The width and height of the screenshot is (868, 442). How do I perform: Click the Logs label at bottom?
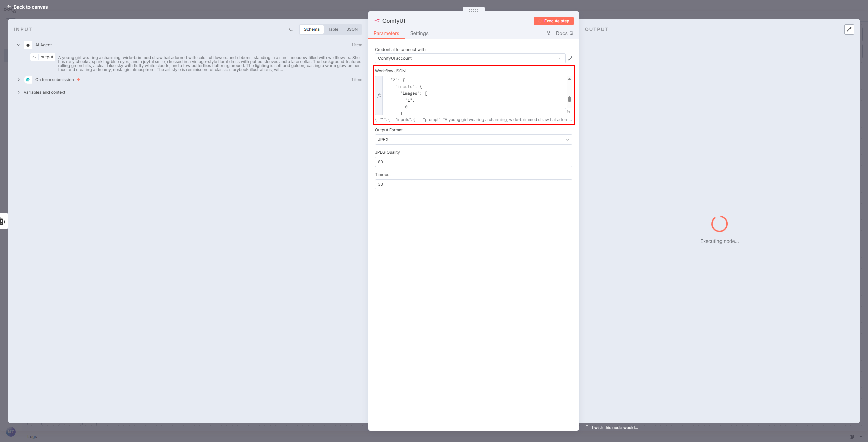(x=32, y=437)
